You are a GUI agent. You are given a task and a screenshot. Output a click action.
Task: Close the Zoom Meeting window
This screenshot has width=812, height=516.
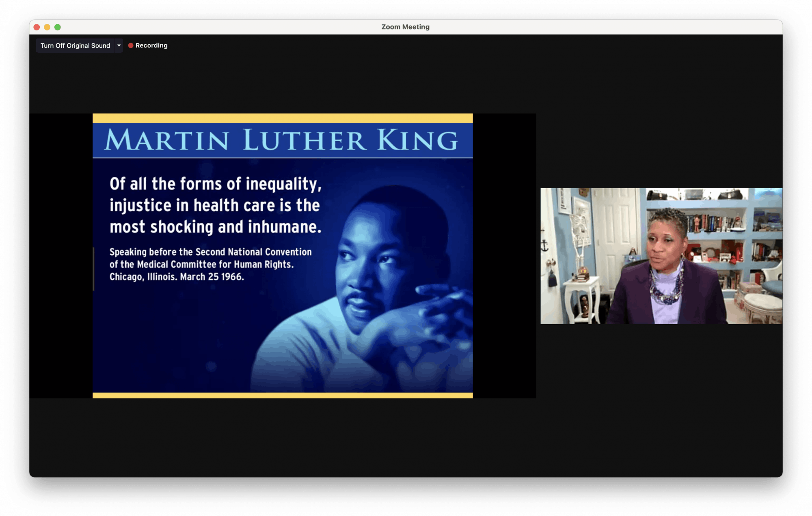pos(37,27)
